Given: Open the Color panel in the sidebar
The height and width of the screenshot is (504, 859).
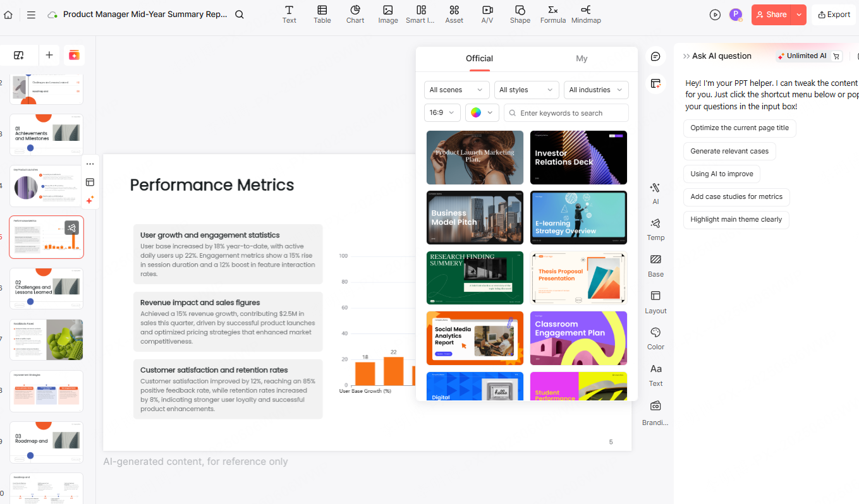Looking at the screenshot, I should point(655,338).
